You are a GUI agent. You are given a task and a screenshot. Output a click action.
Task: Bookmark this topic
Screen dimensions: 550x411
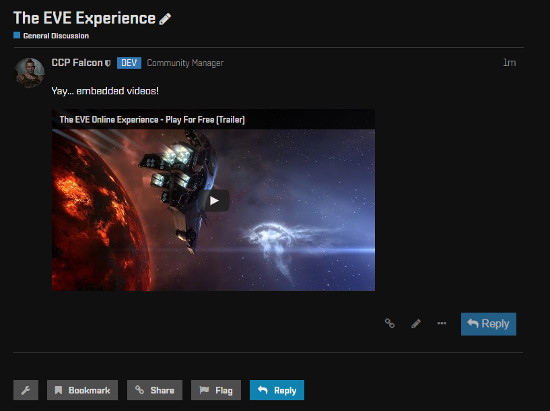(x=82, y=390)
